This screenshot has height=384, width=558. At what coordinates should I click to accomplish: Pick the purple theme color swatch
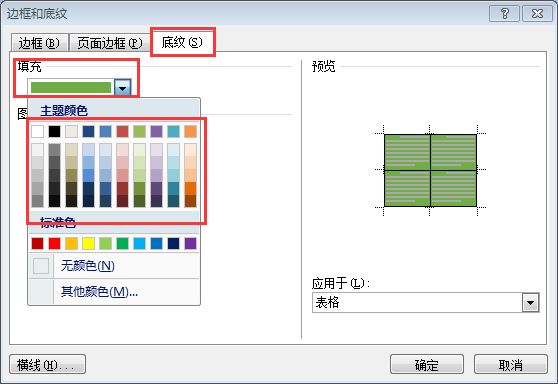[157, 131]
